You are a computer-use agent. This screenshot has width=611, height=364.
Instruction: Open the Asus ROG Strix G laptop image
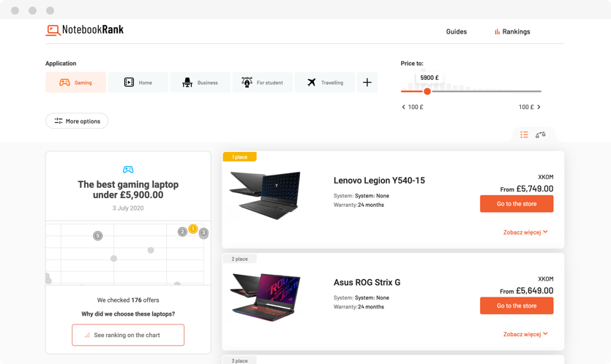[x=265, y=297]
